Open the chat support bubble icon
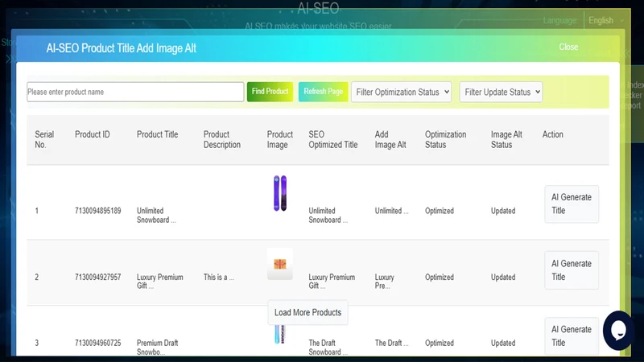Screen dimensions: 644x362 618,331
